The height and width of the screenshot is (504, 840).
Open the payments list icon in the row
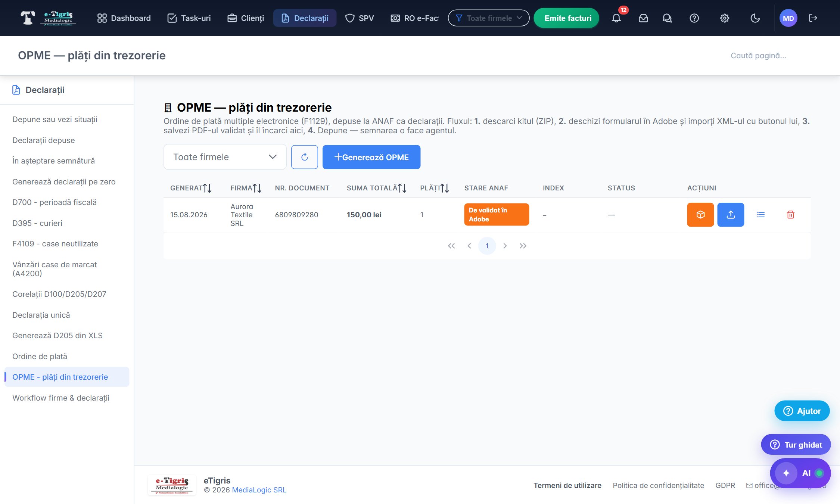(760, 215)
